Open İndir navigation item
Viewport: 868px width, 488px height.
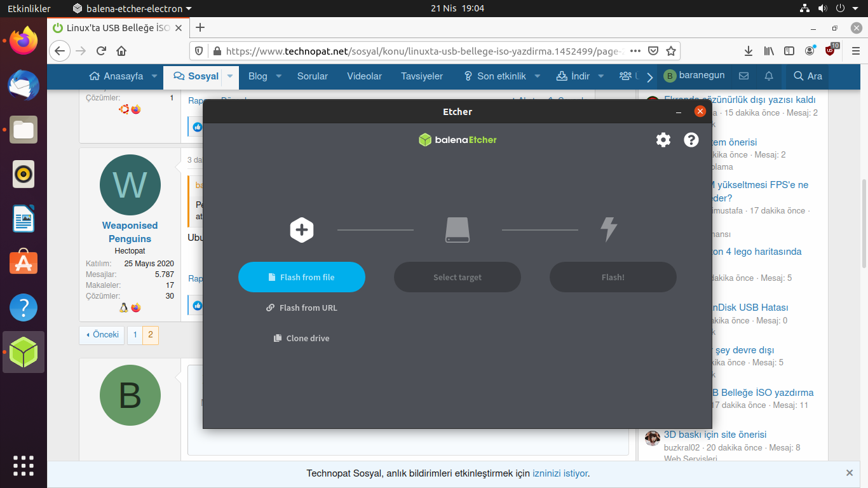[573, 76]
